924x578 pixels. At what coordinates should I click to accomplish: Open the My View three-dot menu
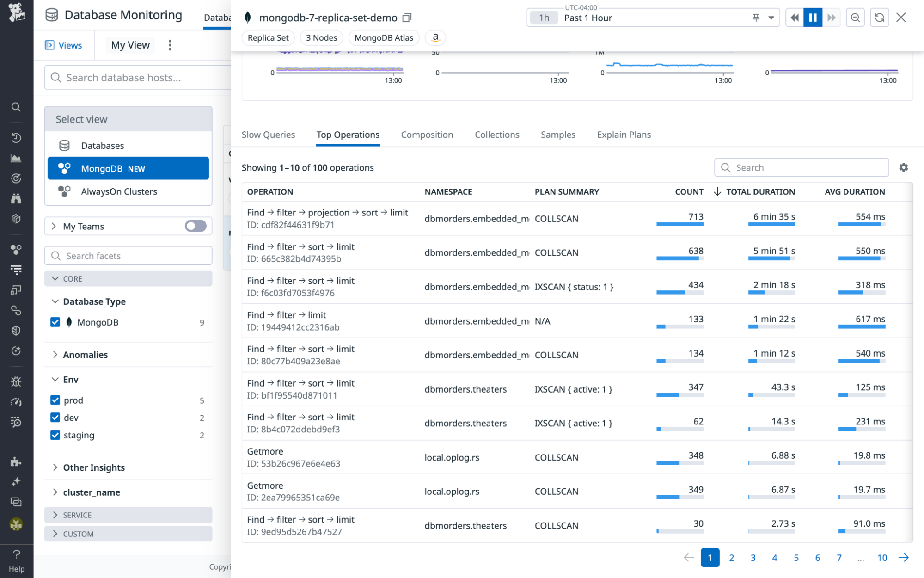170,45
